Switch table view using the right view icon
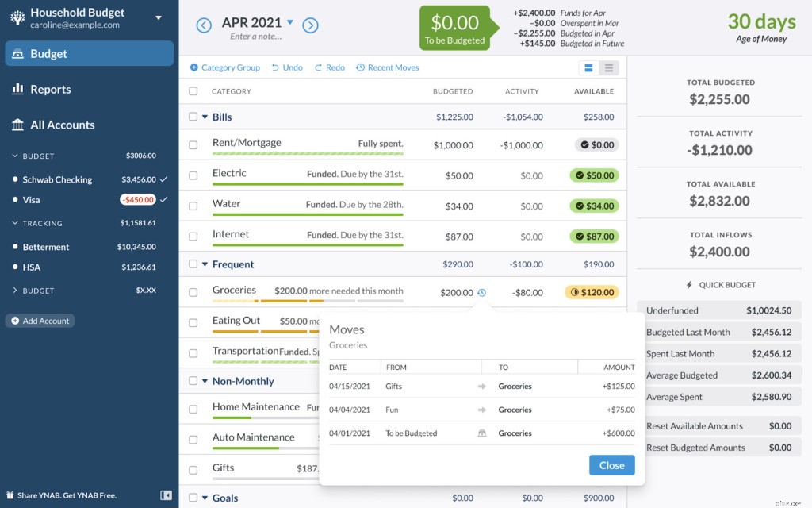The height and width of the screenshot is (508, 812). coord(607,67)
